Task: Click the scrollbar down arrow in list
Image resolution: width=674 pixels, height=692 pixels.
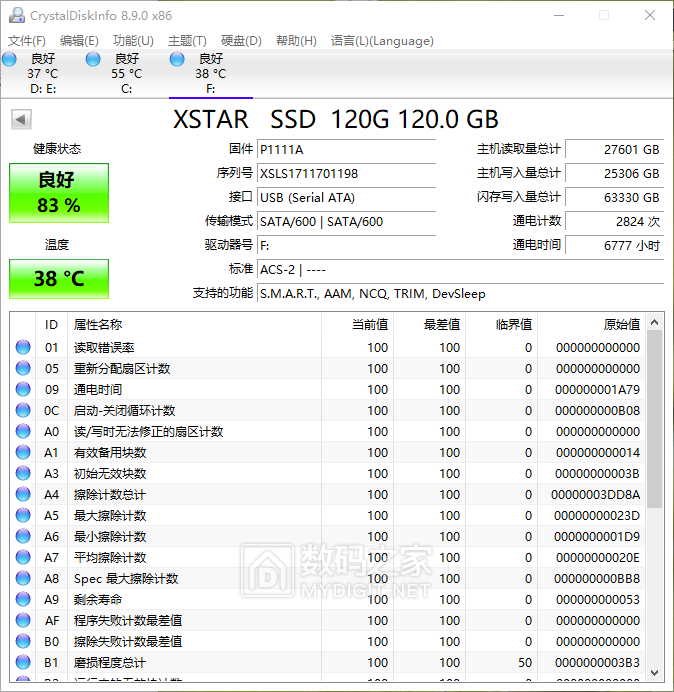Action: pyautogui.click(x=655, y=673)
